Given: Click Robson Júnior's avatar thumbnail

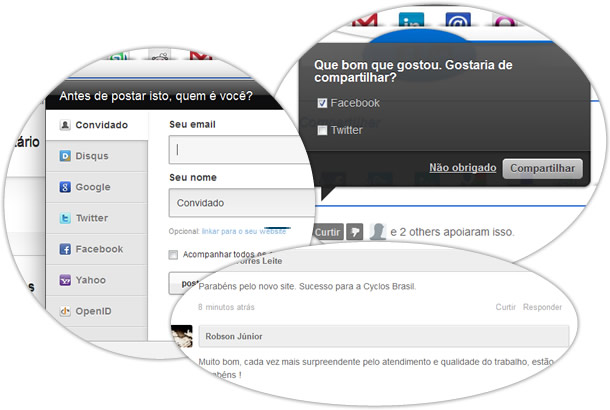Looking at the screenshot, I should tap(182, 336).
